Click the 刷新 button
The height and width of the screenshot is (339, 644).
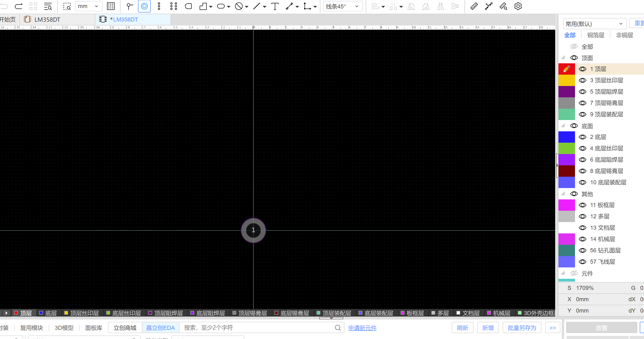coord(462,328)
